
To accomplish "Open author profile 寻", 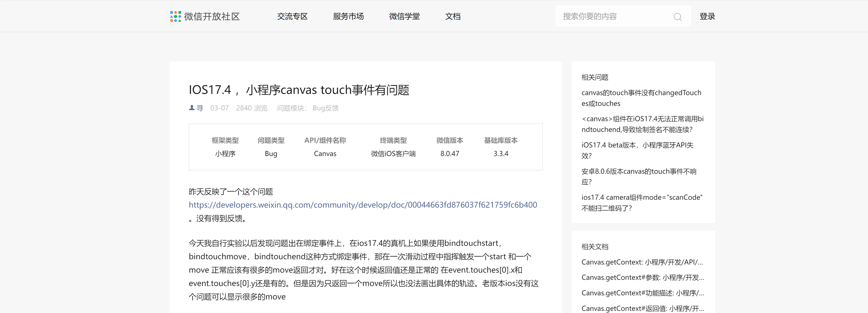I will pos(200,108).
